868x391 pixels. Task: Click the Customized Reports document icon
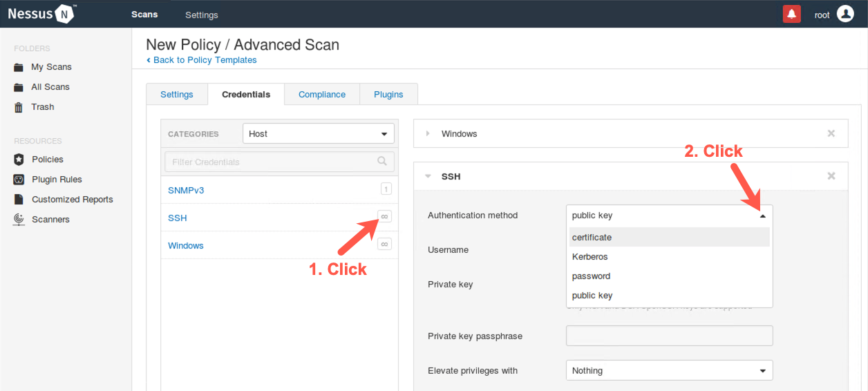[x=19, y=200]
